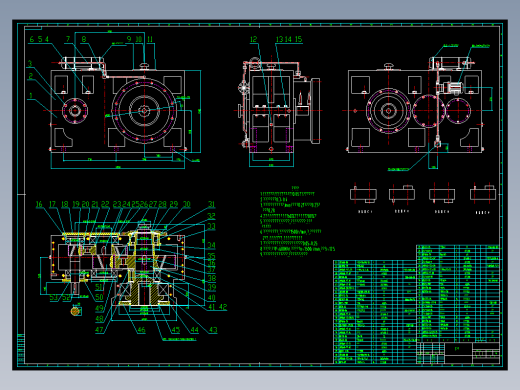Select the small yellow hatched shaft section detail

click(76, 311)
